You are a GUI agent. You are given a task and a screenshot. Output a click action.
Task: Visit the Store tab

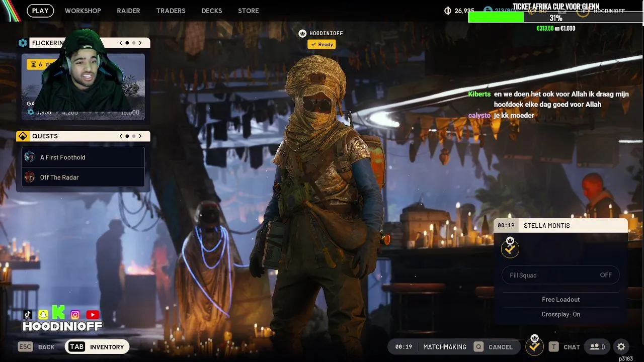click(249, 11)
